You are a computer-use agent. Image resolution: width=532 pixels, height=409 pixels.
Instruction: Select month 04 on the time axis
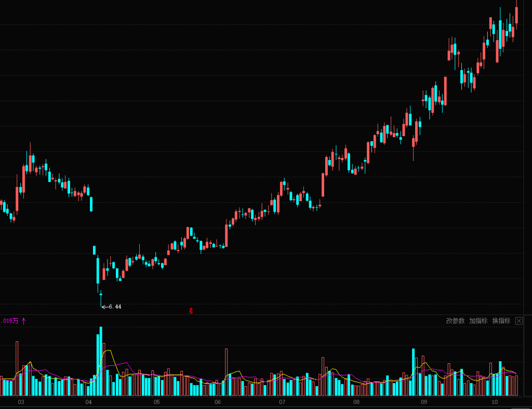(x=88, y=402)
